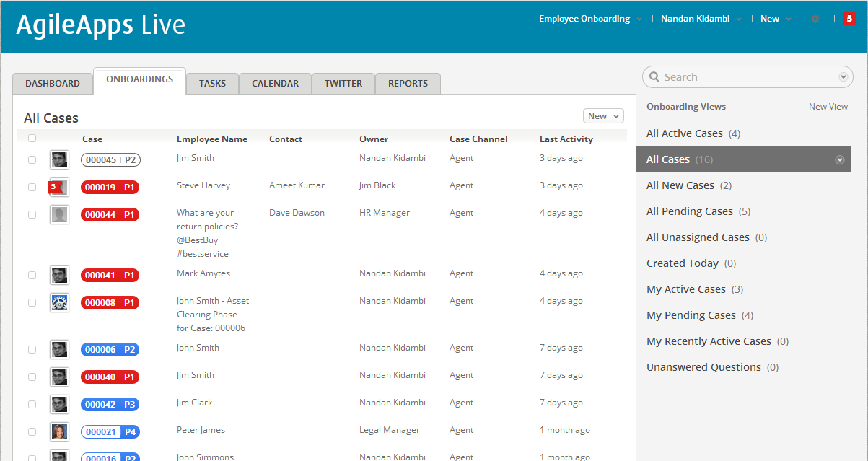The width and height of the screenshot is (868, 461).
Task: Switch to the Dashboard tab
Action: tap(53, 84)
